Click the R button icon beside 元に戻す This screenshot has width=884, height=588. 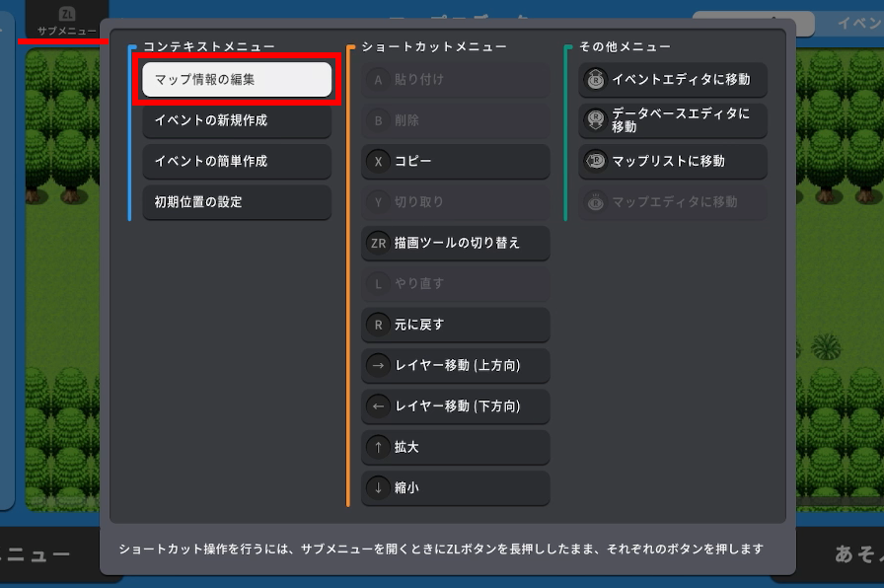pos(378,325)
